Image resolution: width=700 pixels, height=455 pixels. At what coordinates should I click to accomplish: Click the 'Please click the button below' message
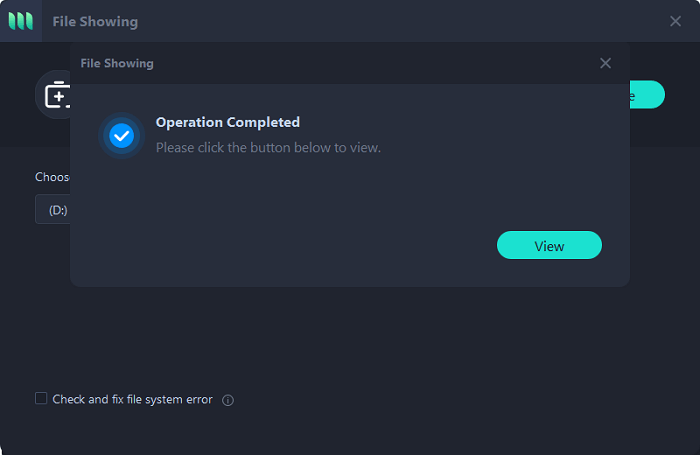point(268,147)
